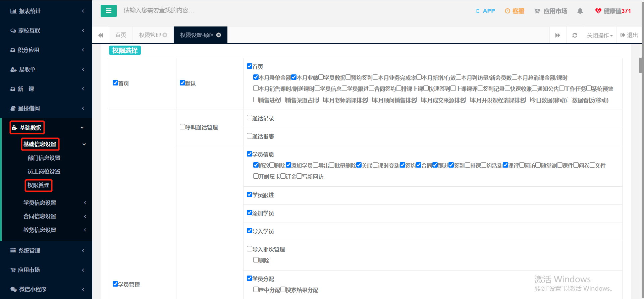Click the refresh tab icon
The height and width of the screenshot is (299, 644).
click(575, 35)
